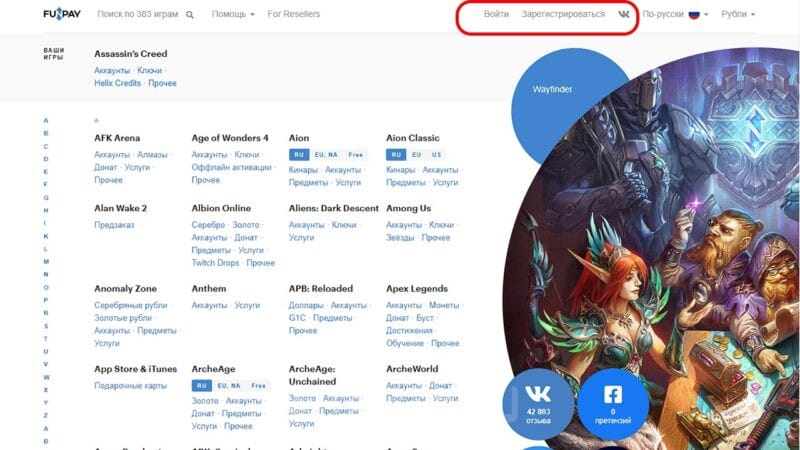800x450 pixels.
Task: Open ArcheAge Золото link
Action: click(x=205, y=401)
